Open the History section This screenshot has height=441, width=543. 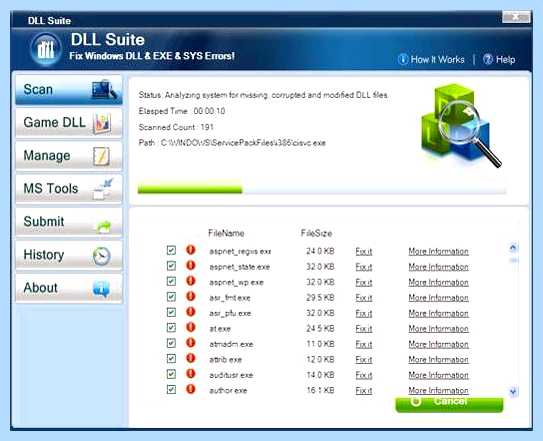coord(69,255)
